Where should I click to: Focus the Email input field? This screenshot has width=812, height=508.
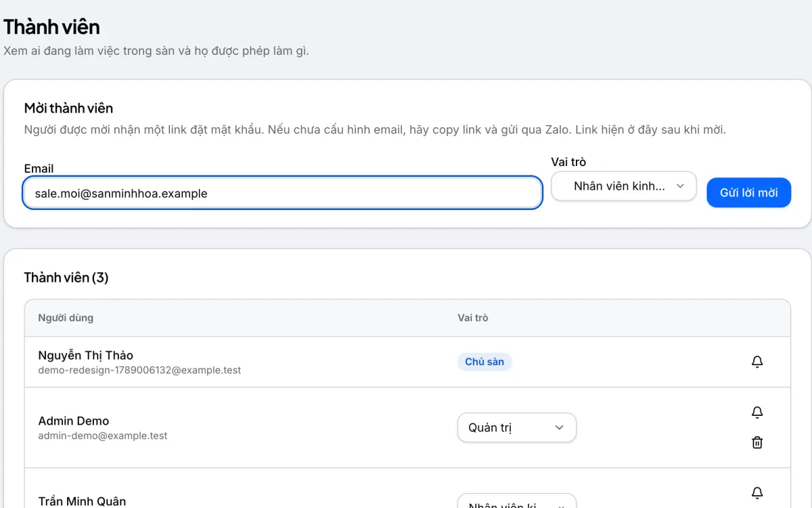pyautogui.click(x=283, y=193)
